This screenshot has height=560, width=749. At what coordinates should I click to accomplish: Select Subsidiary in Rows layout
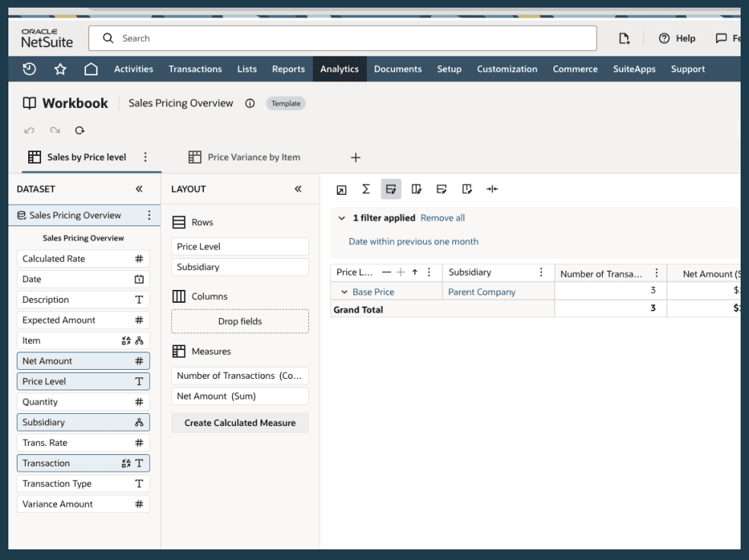pyautogui.click(x=240, y=267)
